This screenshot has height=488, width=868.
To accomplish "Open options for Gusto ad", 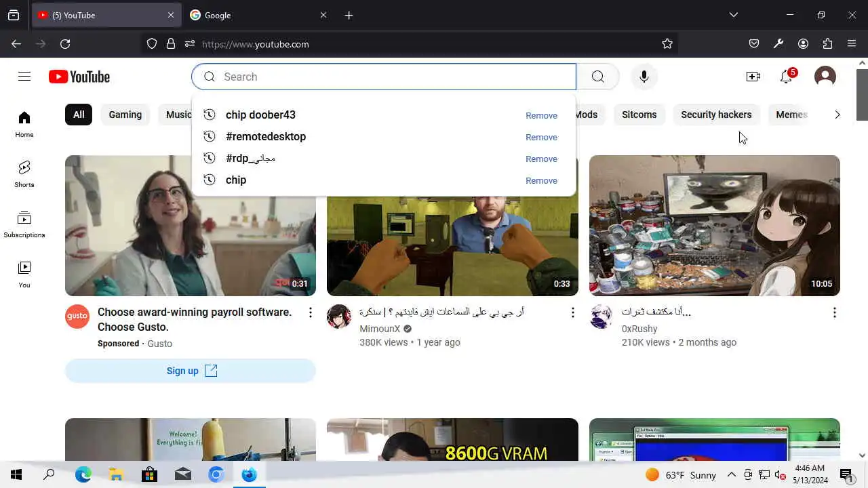I will (x=311, y=312).
